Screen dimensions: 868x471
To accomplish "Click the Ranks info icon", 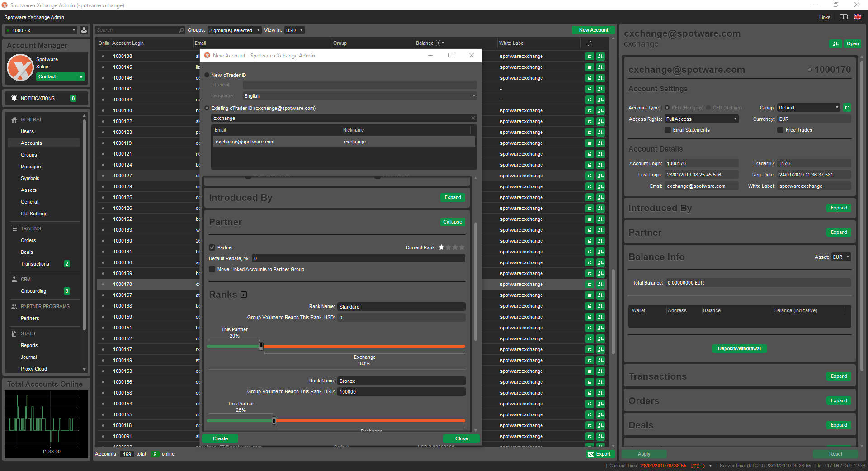I will point(244,295).
